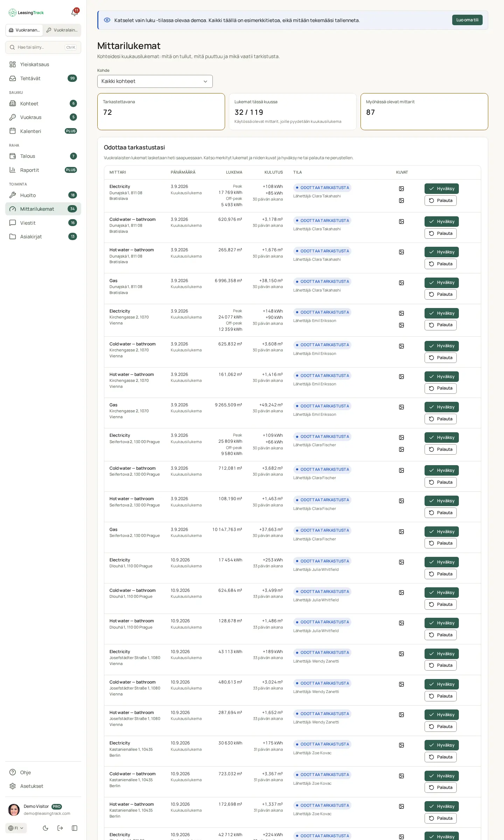Navigate to Talous
This screenshot has height=840, width=504.
[43, 156]
